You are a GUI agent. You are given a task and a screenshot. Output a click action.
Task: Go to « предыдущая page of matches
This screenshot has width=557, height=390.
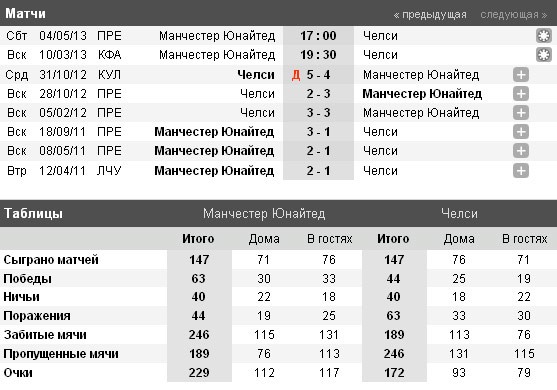[430, 15]
